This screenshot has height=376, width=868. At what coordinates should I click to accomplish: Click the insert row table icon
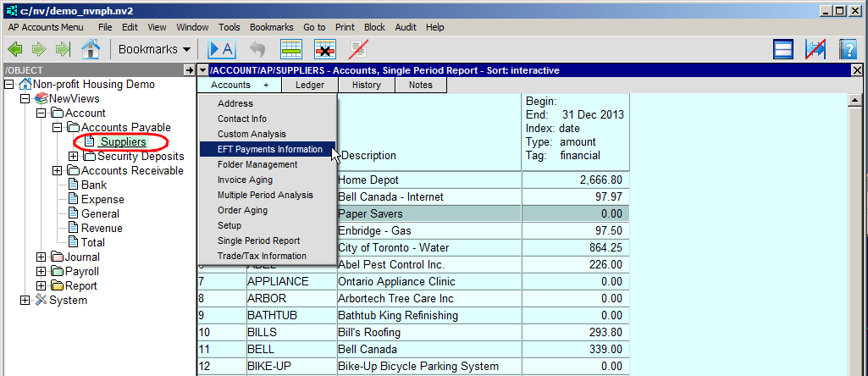click(292, 49)
